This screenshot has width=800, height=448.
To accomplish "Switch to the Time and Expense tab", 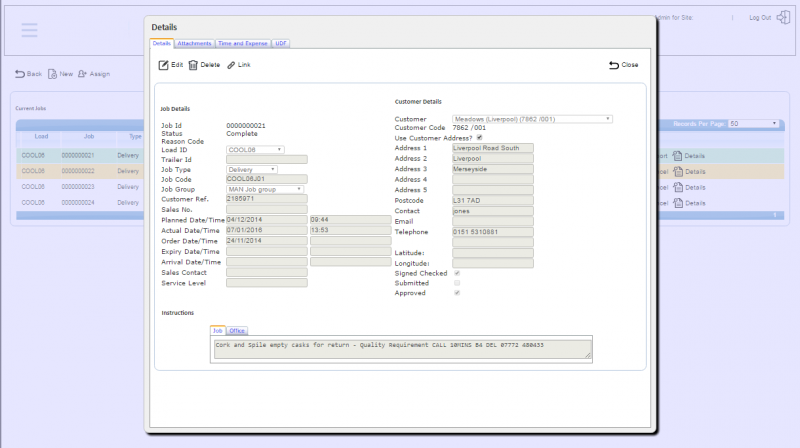I will click(243, 43).
